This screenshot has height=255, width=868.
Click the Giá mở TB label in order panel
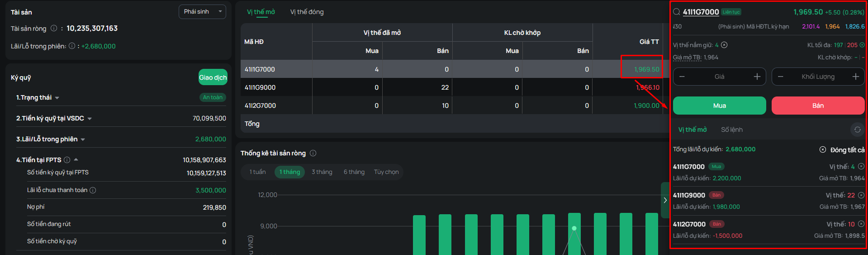pyautogui.click(x=687, y=58)
